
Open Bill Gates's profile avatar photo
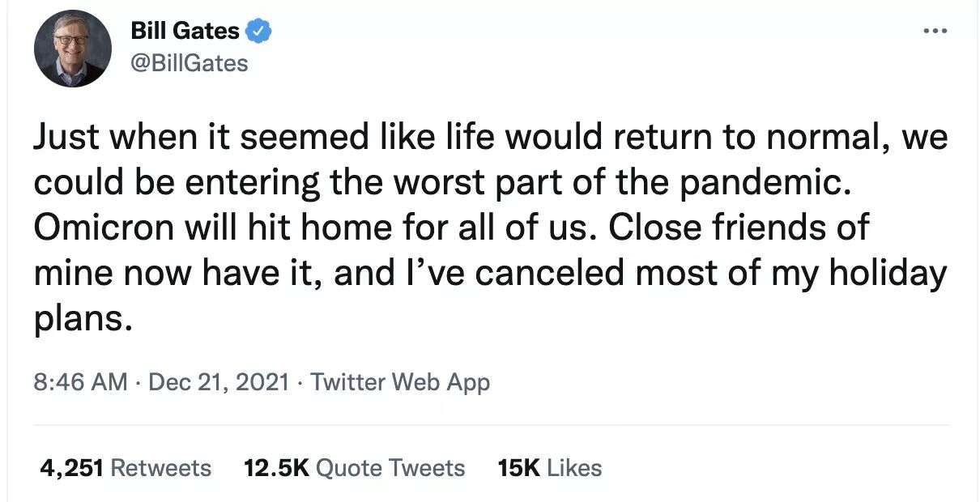pos(72,49)
